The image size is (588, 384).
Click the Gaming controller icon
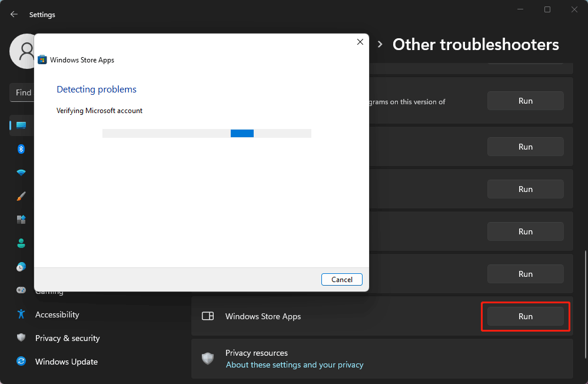coord(21,290)
